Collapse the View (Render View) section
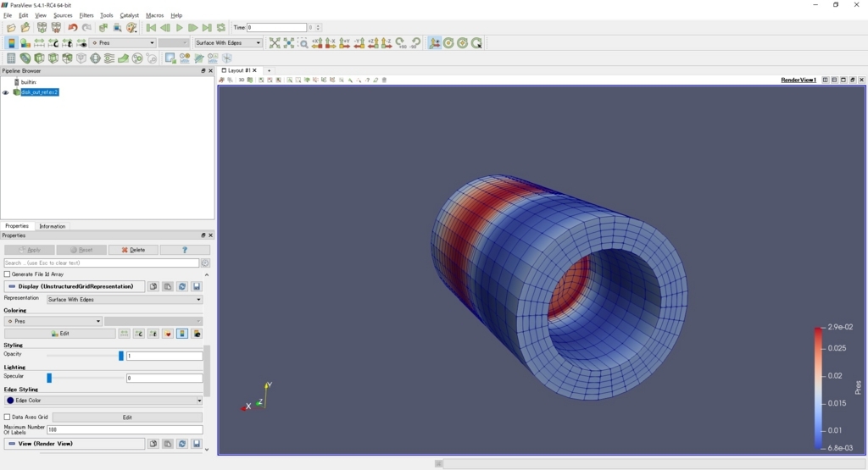This screenshot has height=470, width=868. click(75, 444)
